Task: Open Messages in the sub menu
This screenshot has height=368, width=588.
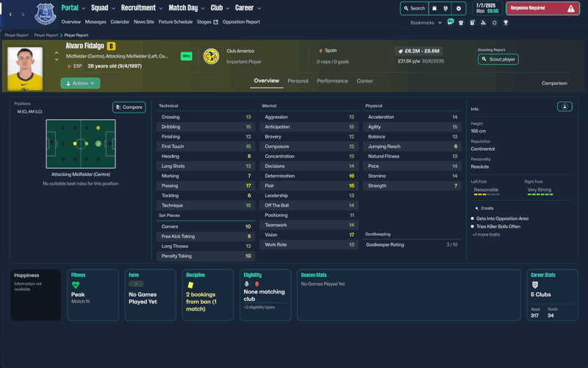Action: coord(96,22)
